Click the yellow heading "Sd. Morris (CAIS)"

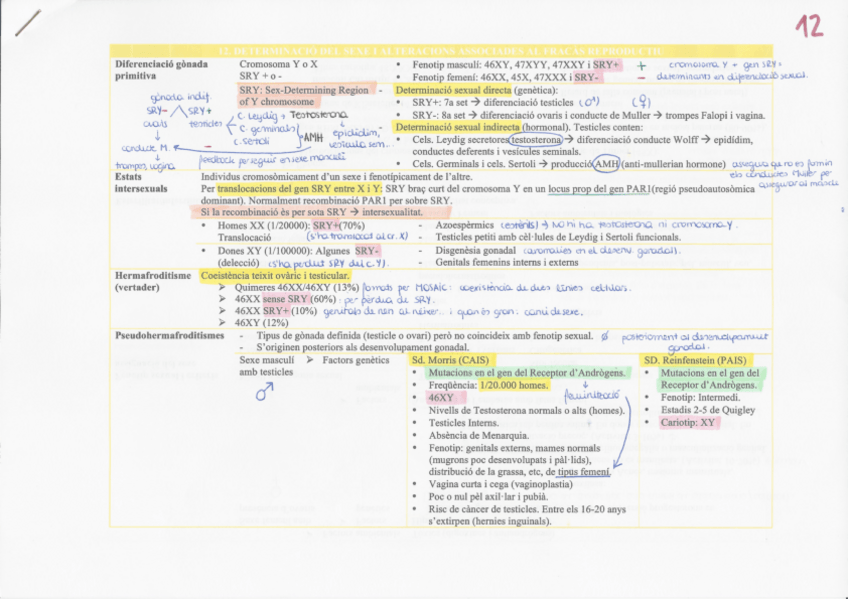pos(450,360)
